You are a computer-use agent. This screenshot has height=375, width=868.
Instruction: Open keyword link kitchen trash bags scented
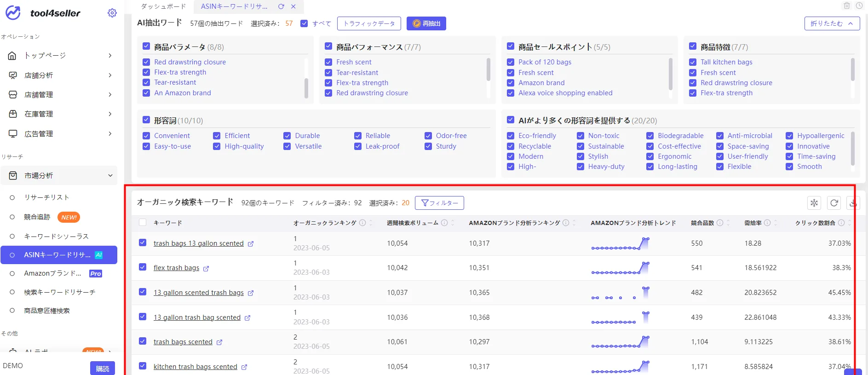pyautogui.click(x=195, y=367)
